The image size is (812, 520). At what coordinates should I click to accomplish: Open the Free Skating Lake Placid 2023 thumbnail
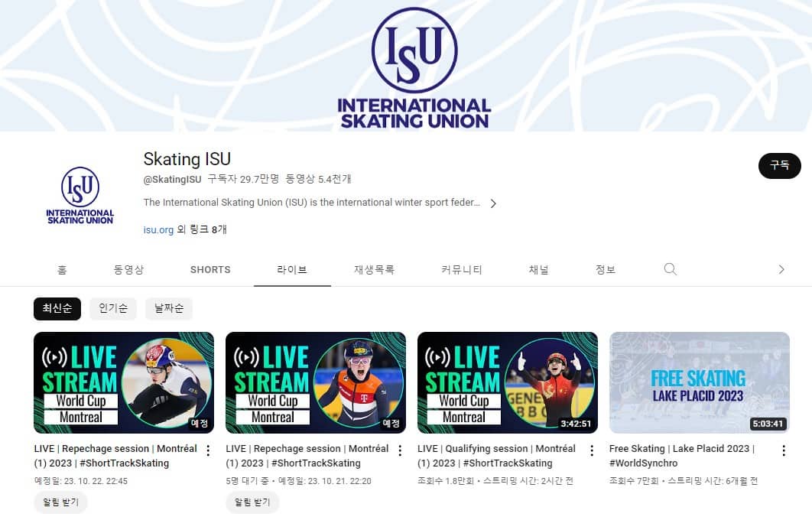pos(699,383)
